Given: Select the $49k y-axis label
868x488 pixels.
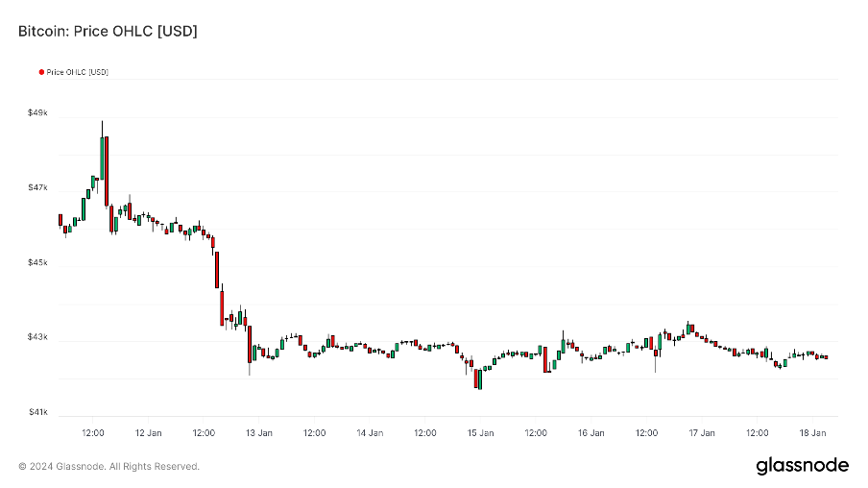Looking at the screenshot, I should 37,112.
